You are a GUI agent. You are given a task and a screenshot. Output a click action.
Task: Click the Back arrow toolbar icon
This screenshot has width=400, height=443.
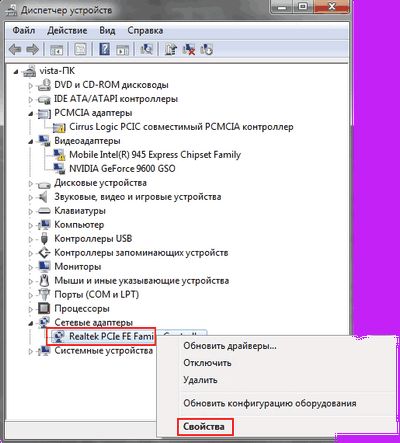[x=15, y=50]
